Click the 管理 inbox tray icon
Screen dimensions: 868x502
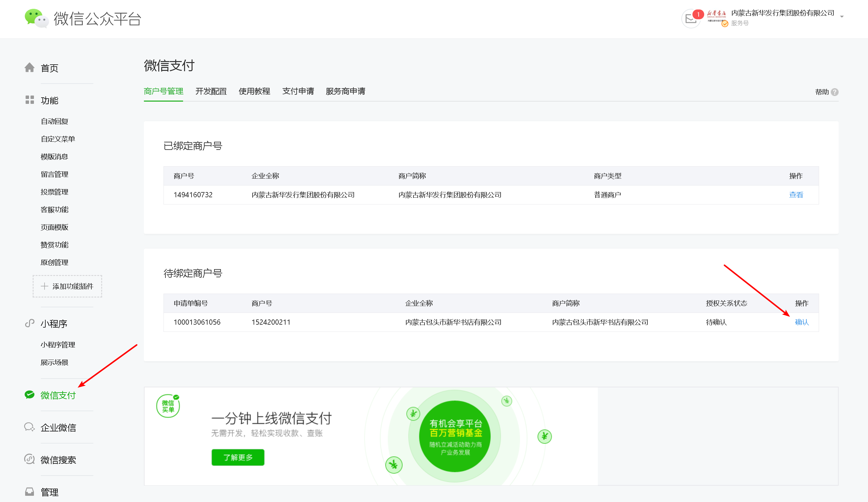[x=30, y=492]
